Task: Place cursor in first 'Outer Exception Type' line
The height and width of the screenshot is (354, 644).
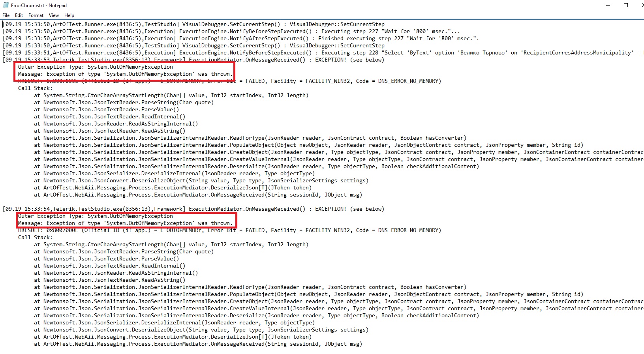Action: coord(95,67)
